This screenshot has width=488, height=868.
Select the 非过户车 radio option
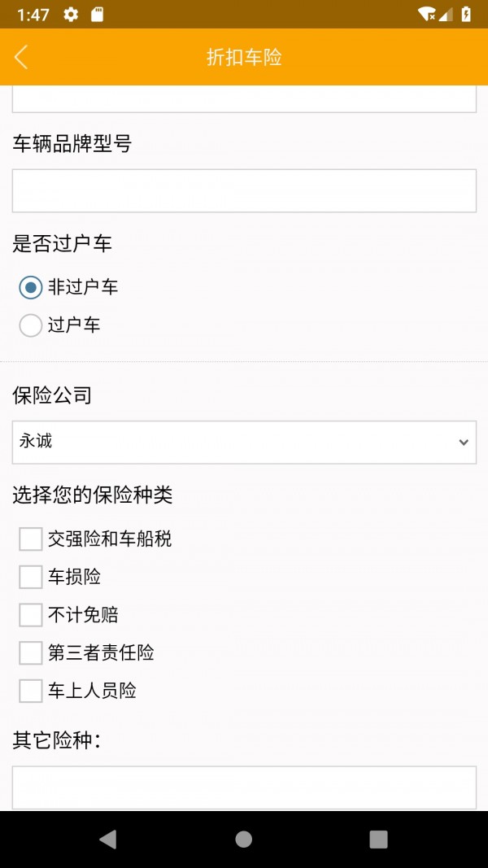(30, 286)
